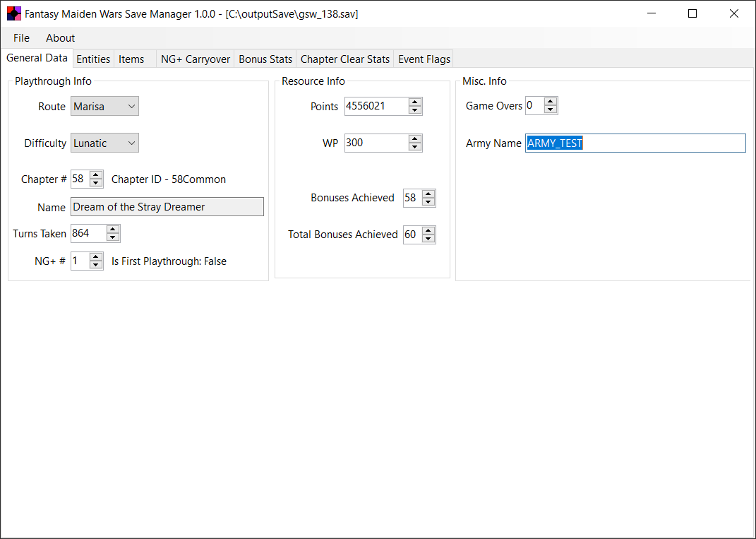
Task: Decrement the NG+ # spinner
Action: pyautogui.click(x=96, y=265)
